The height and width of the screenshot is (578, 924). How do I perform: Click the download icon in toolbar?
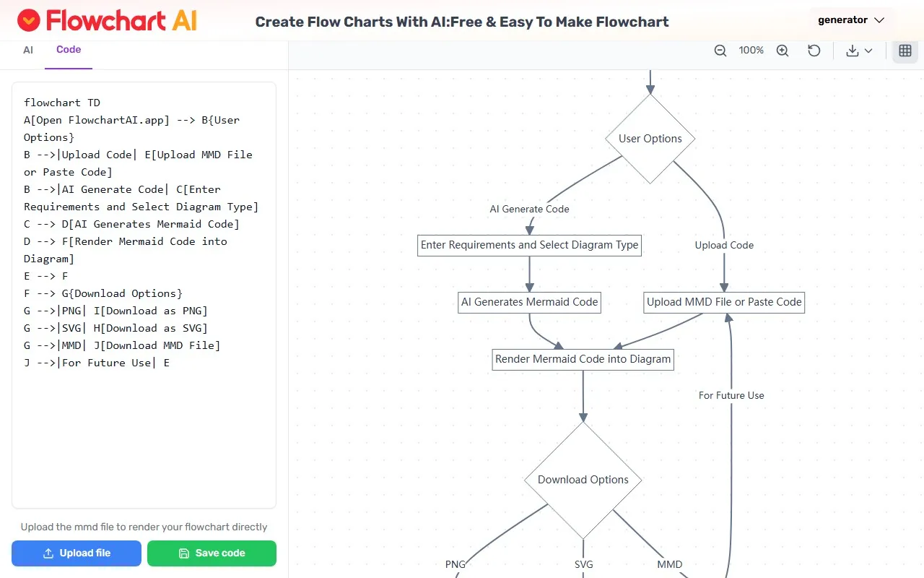click(853, 51)
